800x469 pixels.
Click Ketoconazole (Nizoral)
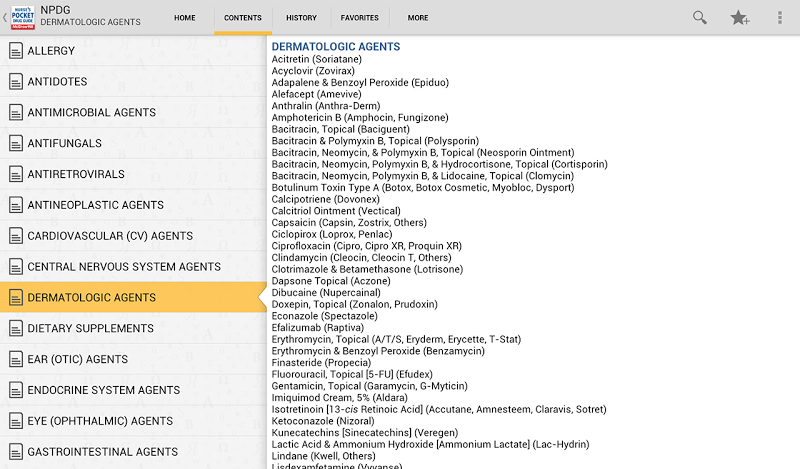[x=322, y=422]
